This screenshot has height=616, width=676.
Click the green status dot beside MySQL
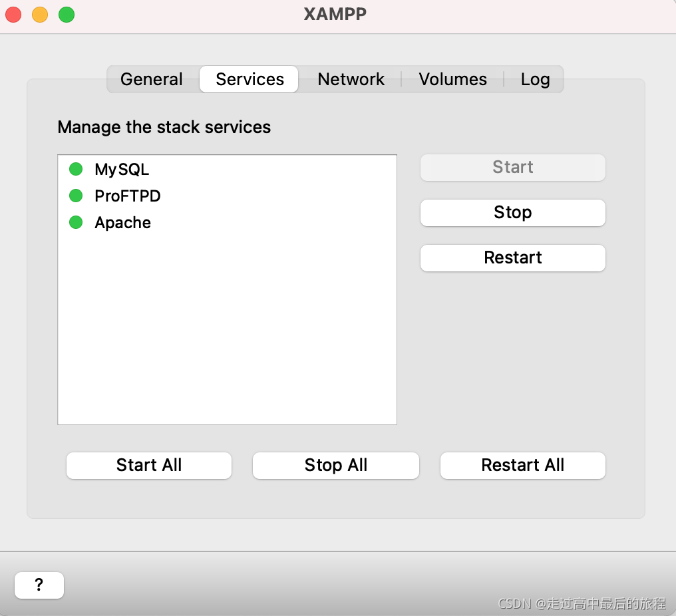76,169
